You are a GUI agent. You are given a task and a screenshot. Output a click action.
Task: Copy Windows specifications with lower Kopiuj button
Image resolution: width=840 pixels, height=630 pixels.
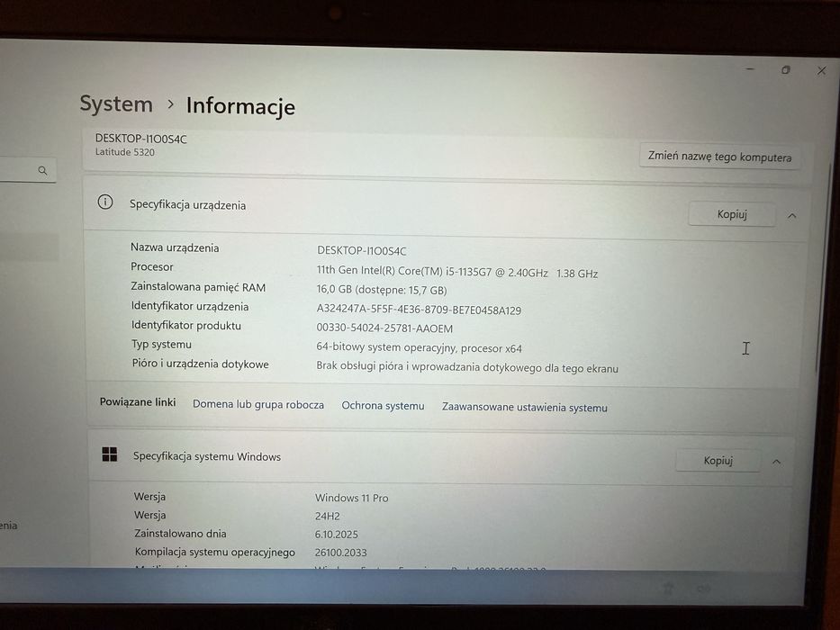(718, 461)
